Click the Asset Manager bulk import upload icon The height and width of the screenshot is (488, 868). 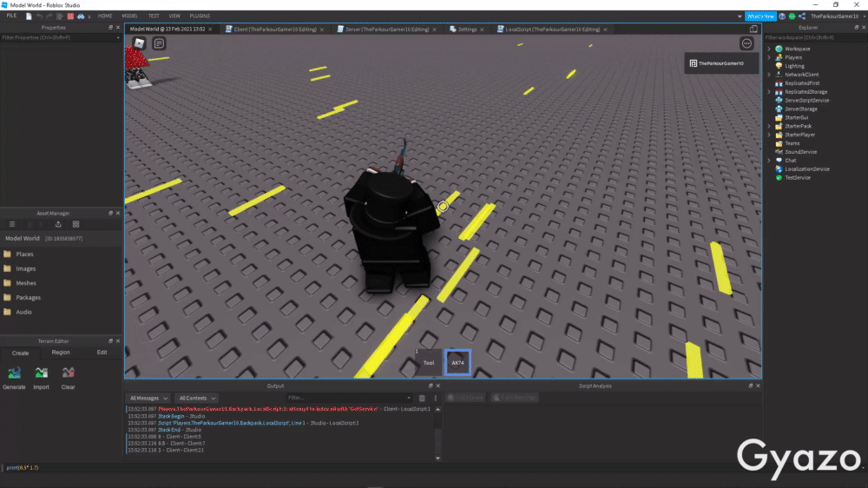[58, 224]
